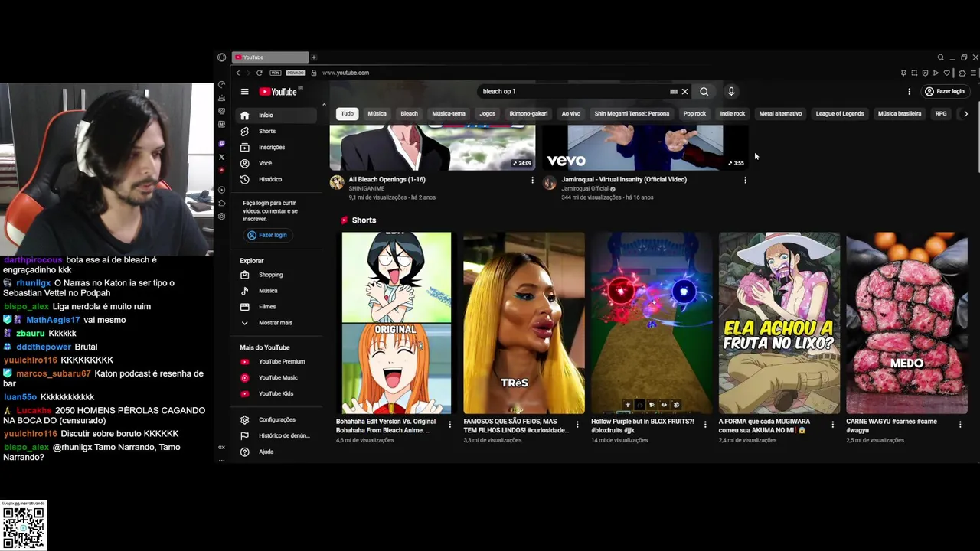Open the CARNE WAGYU short thumbnail
The height and width of the screenshot is (551, 980).
tap(906, 323)
